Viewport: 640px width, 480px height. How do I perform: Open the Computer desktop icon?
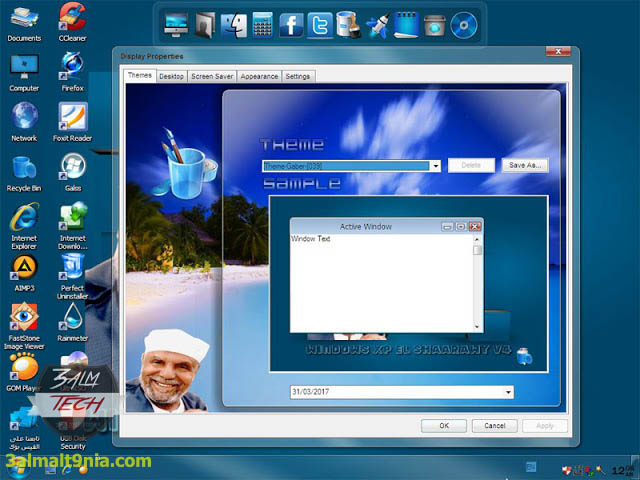24,72
